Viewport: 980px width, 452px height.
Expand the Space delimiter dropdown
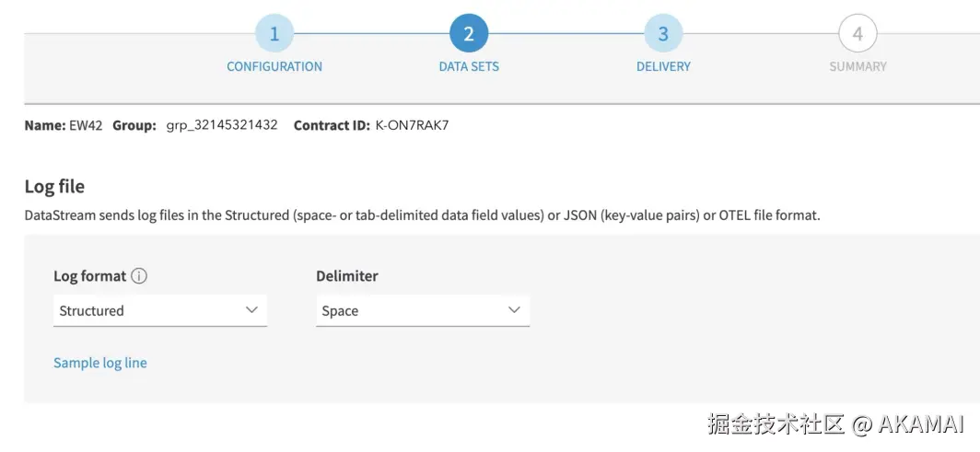tap(422, 311)
